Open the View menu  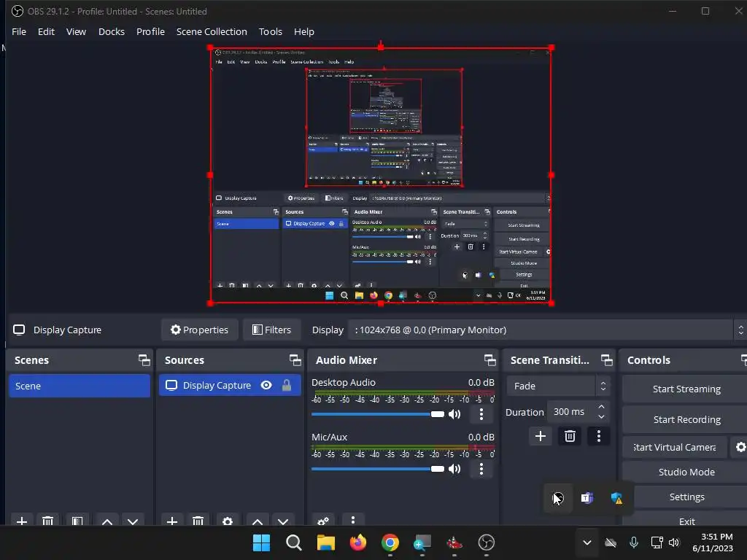coord(76,31)
